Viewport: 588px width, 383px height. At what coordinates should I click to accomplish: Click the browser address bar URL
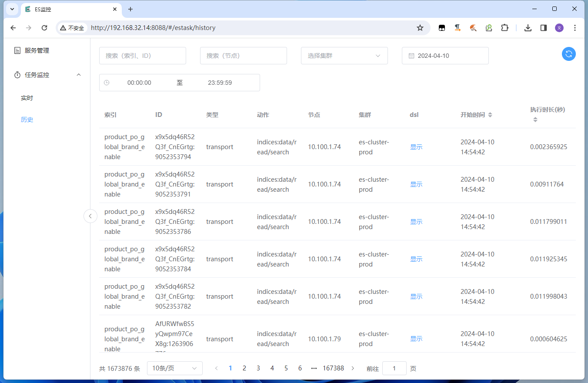[153, 28]
